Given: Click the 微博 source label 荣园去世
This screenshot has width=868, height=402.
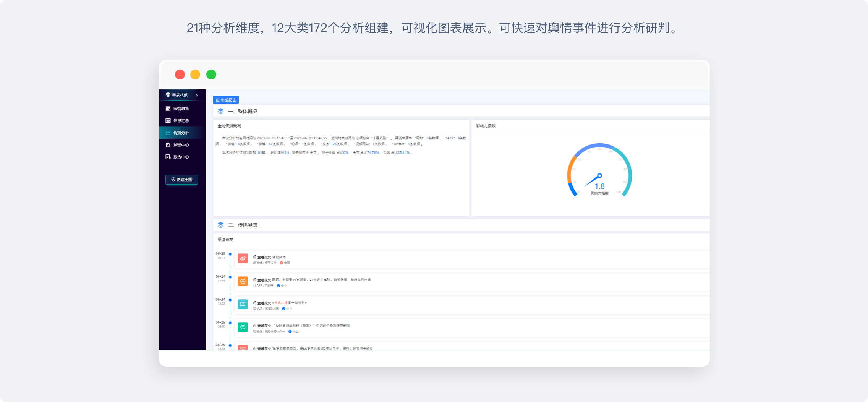Looking at the screenshot, I should pyautogui.click(x=265, y=263).
